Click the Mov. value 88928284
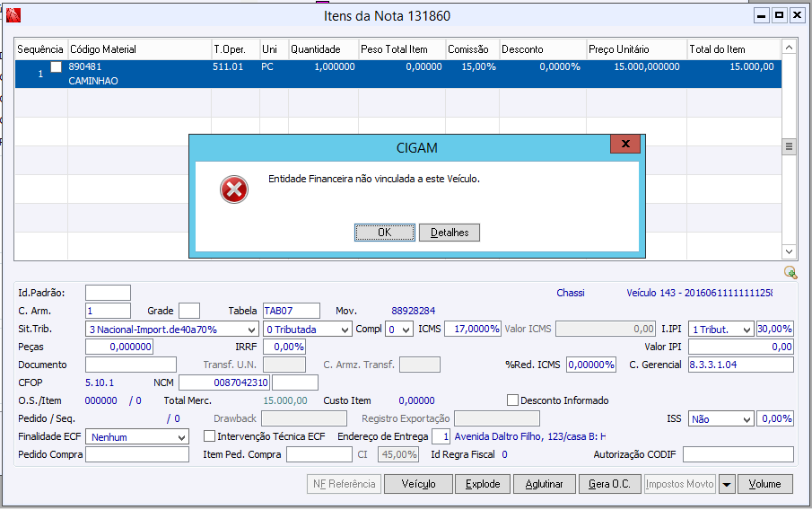This screenshot has height=510, width=812. click(414, 311)
